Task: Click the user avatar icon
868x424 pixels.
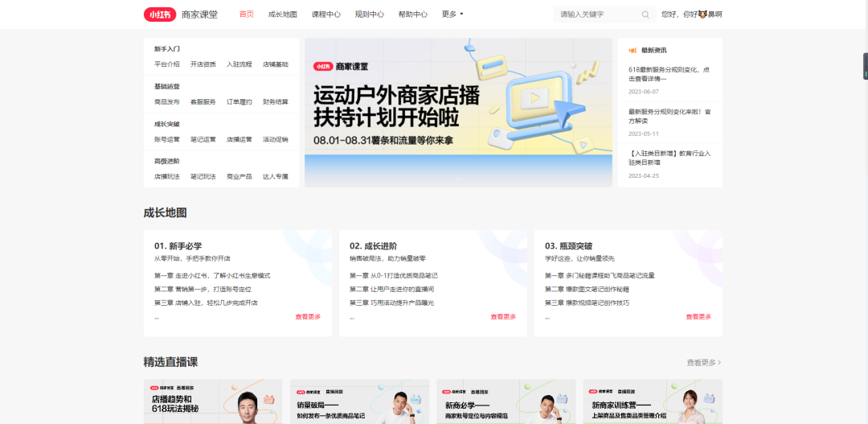Action: pos(702,14)
